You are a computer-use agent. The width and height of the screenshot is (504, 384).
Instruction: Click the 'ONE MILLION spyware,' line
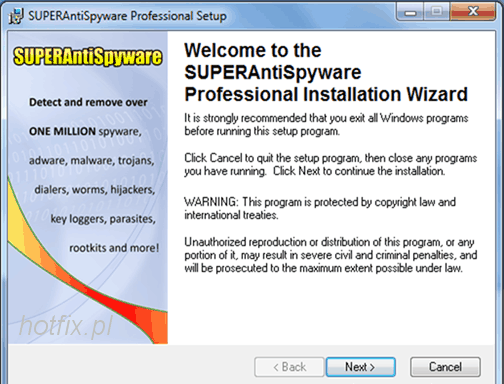coord(85,131)
